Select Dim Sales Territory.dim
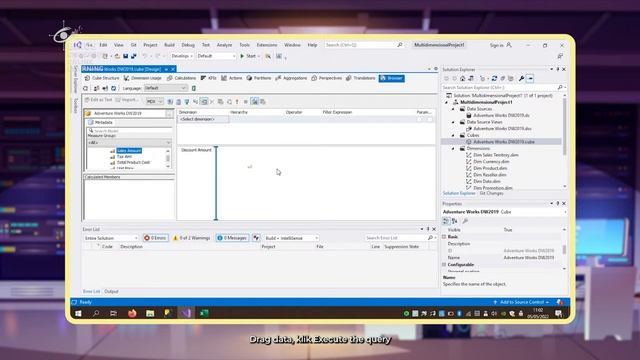 (496, 155)
